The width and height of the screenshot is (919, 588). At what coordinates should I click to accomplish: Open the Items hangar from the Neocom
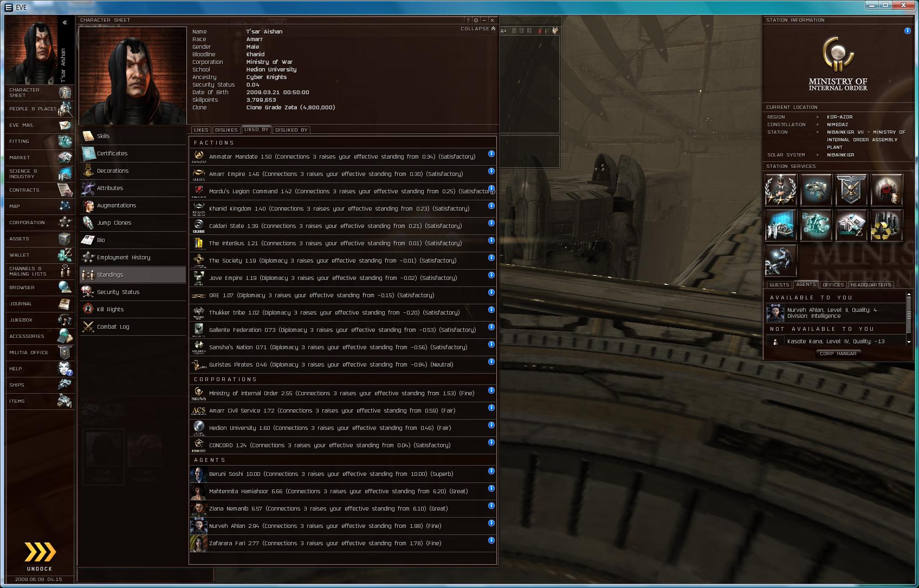(40, 401)
